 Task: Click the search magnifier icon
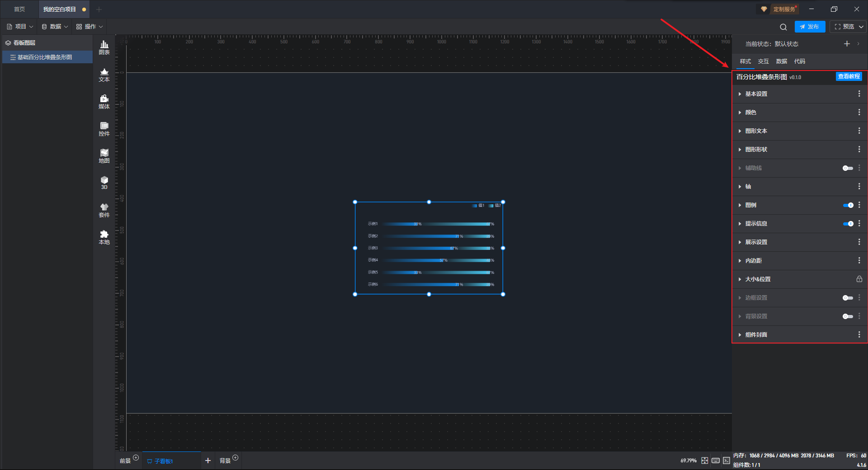[x=783, y=27]
